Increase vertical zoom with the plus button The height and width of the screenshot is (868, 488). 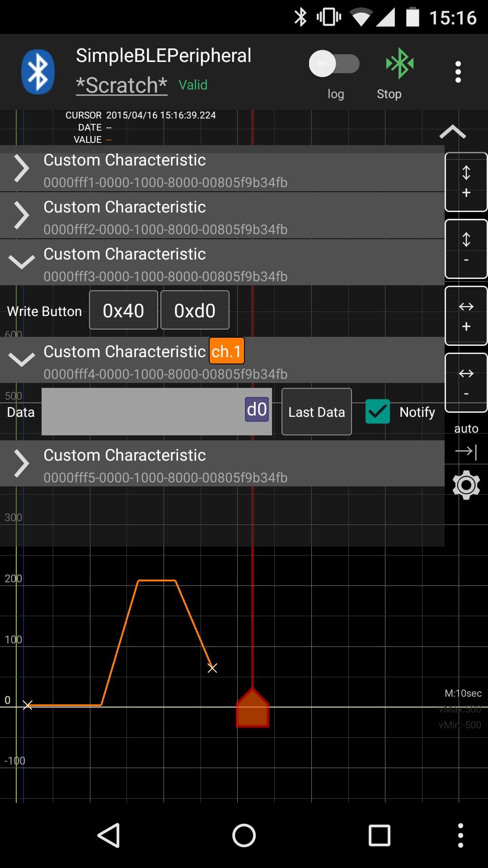(x=466, y=182)
